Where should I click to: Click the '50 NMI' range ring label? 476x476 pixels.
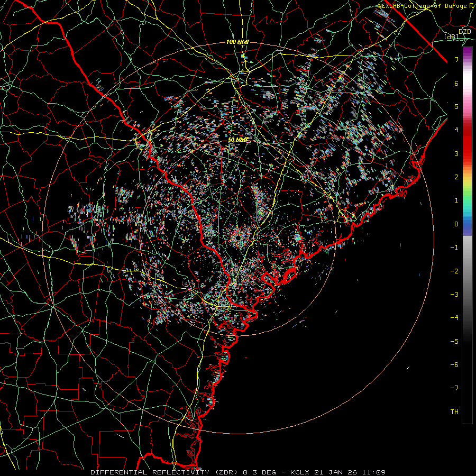(238, 140)
